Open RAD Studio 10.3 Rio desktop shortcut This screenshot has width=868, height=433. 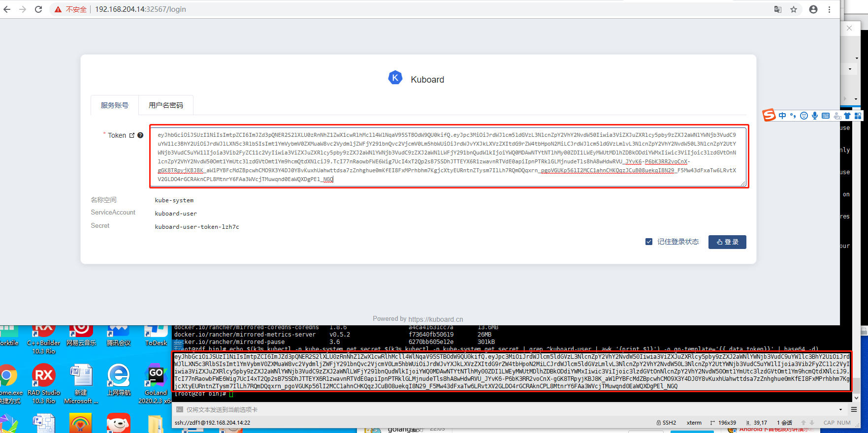(x=43, y=384)
